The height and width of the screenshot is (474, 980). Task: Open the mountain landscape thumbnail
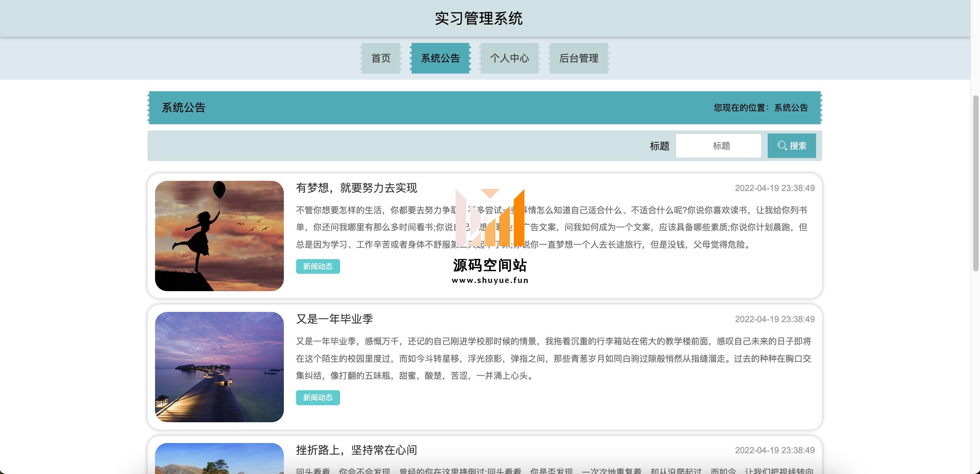coord(219,458)
